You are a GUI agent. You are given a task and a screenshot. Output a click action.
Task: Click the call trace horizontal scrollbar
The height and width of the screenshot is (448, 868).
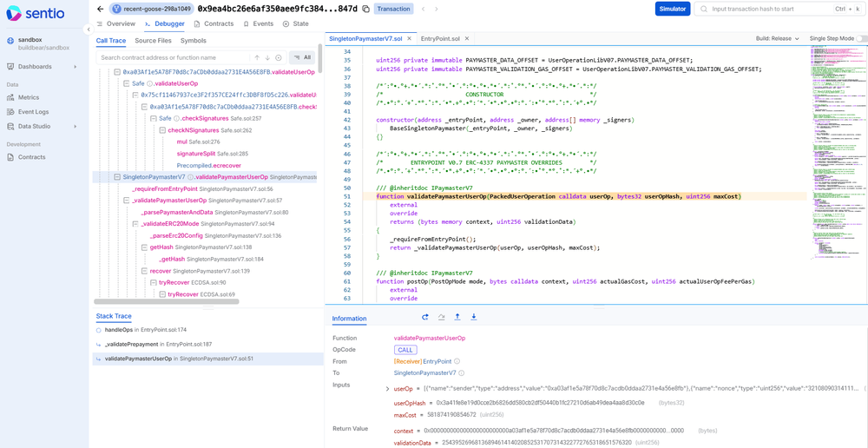pyautogui.click(x=167, y=302)
